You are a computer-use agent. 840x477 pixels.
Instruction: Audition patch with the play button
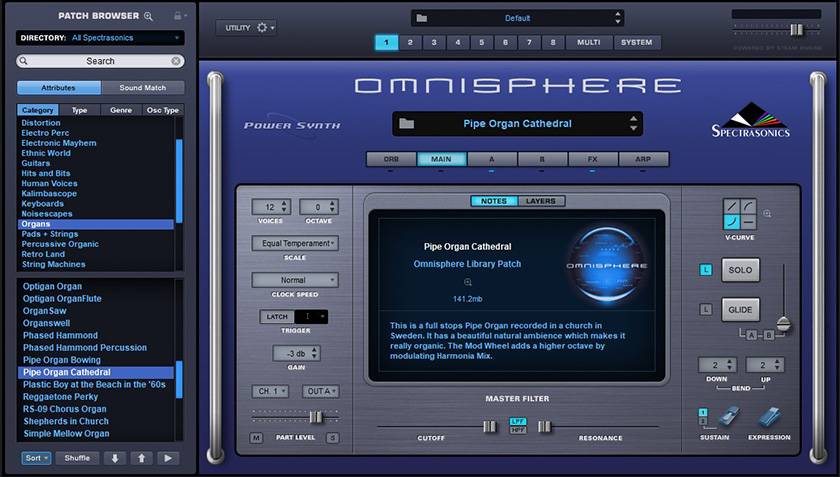point(168,458)
